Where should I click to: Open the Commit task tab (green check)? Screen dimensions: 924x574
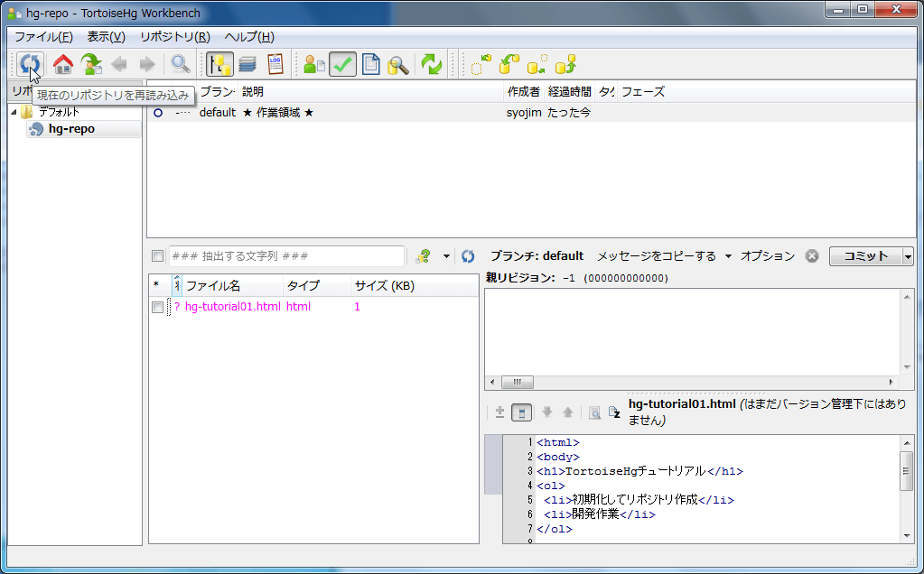pos(343,64)
